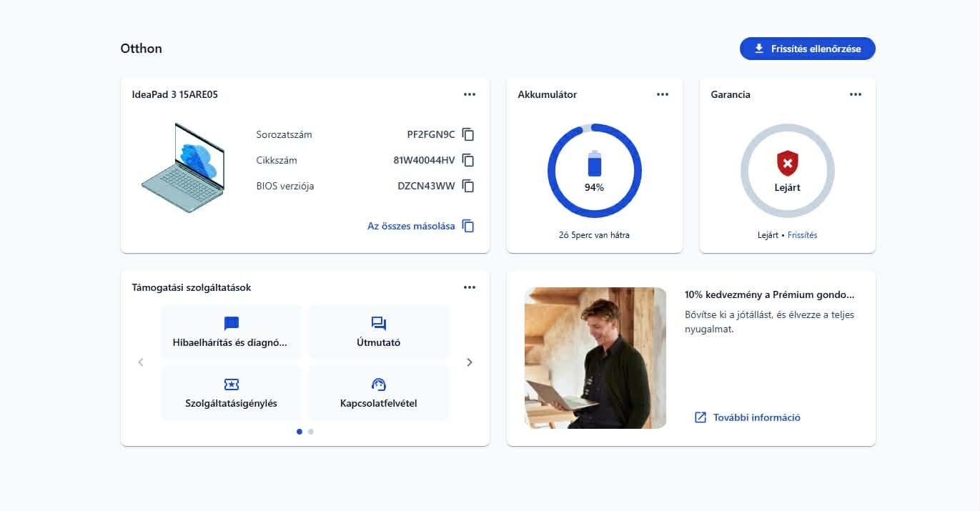Click Az összes másolása link
The width and height of the screenshot is (980, 511).
(x=411, y=226)
